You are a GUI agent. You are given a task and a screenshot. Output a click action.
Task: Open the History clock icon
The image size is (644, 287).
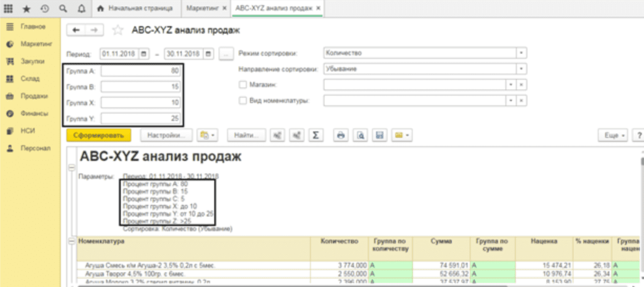coord(45,9)
